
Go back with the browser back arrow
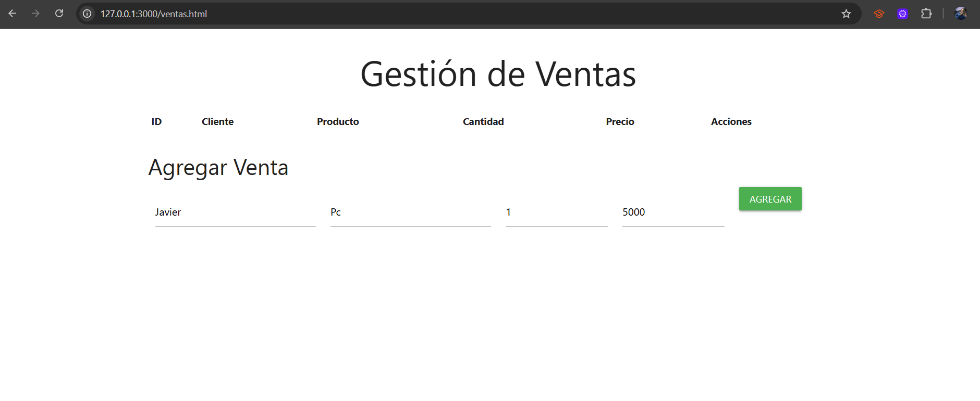(13, 14)
